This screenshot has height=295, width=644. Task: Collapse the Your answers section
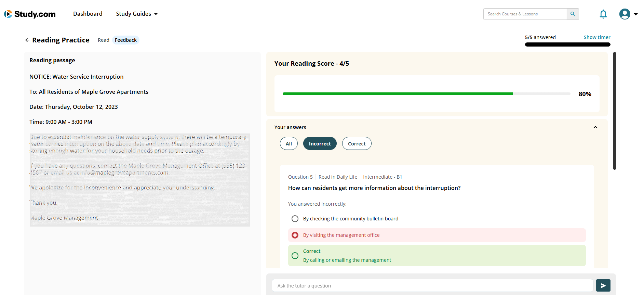tap(595, 127)
